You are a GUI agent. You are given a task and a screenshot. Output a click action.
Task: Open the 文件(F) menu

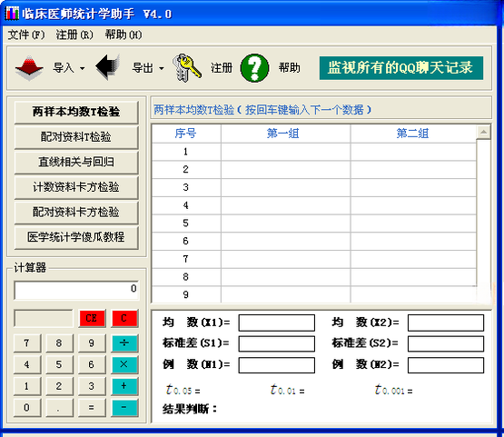pos(26,35)
